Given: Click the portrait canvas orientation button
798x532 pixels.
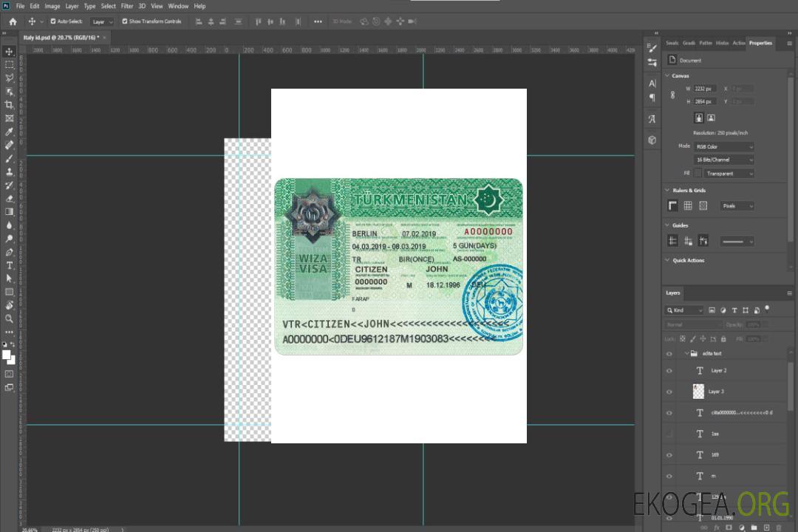Looking at the screenshot, I should click(x=699, y=118).
